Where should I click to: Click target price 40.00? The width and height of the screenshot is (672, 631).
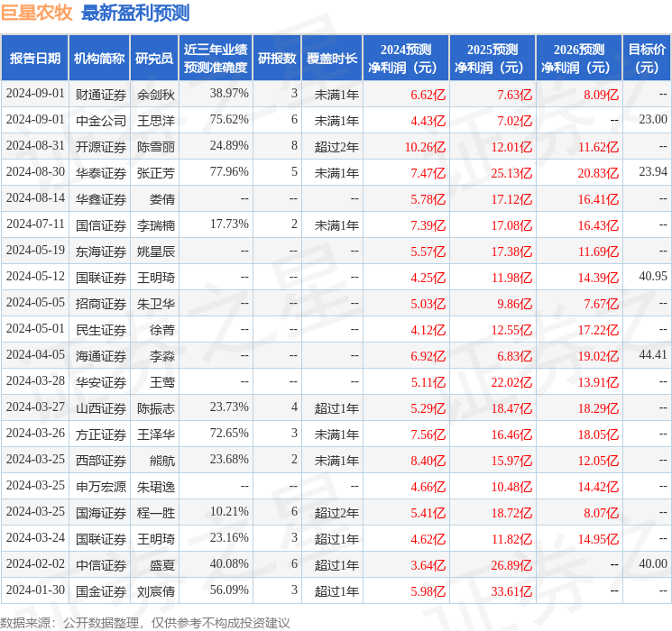653,563
